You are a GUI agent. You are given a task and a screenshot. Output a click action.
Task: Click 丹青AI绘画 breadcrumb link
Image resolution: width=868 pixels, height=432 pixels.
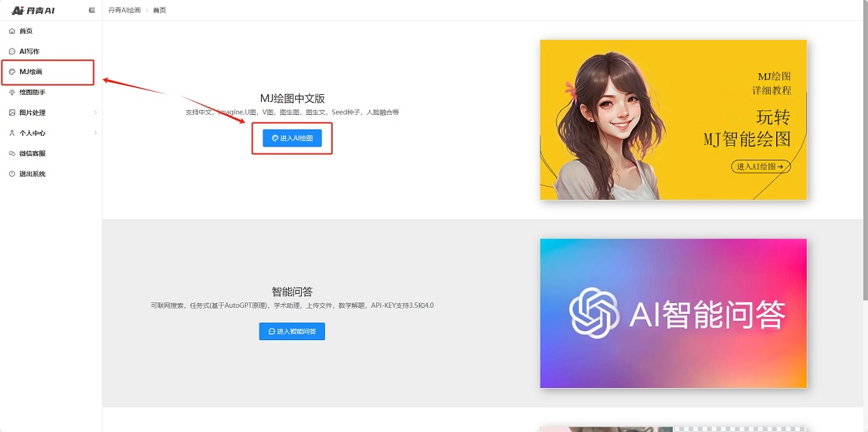click(124, 10)
